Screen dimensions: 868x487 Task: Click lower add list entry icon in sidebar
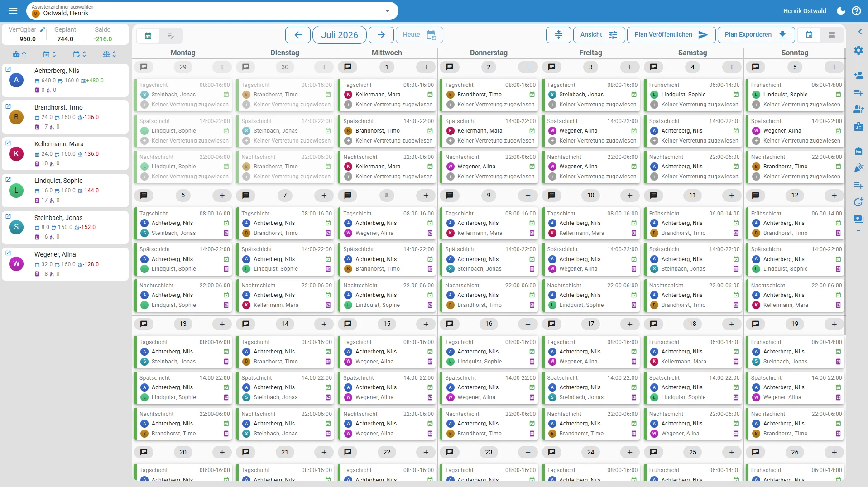858,185
